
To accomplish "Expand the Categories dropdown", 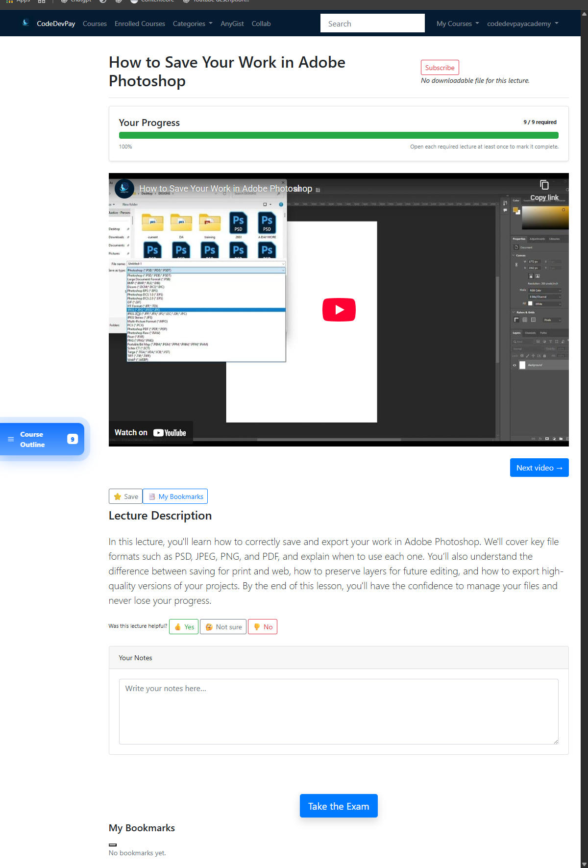I will tap(193, 24).
